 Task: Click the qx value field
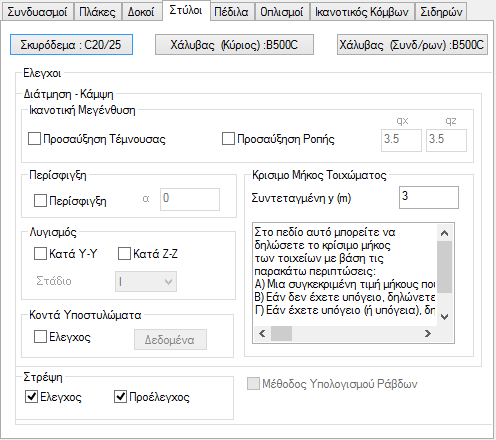tap(401, 140)
